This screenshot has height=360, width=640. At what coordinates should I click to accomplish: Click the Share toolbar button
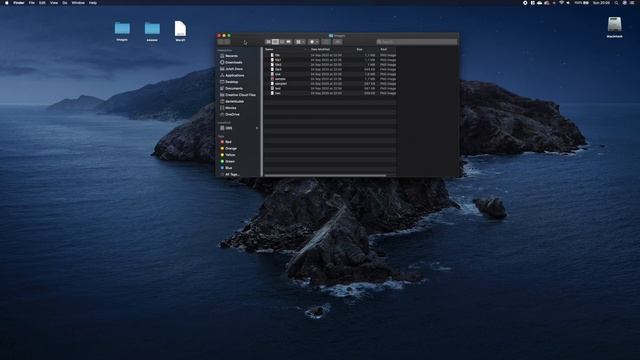(326, 42)
